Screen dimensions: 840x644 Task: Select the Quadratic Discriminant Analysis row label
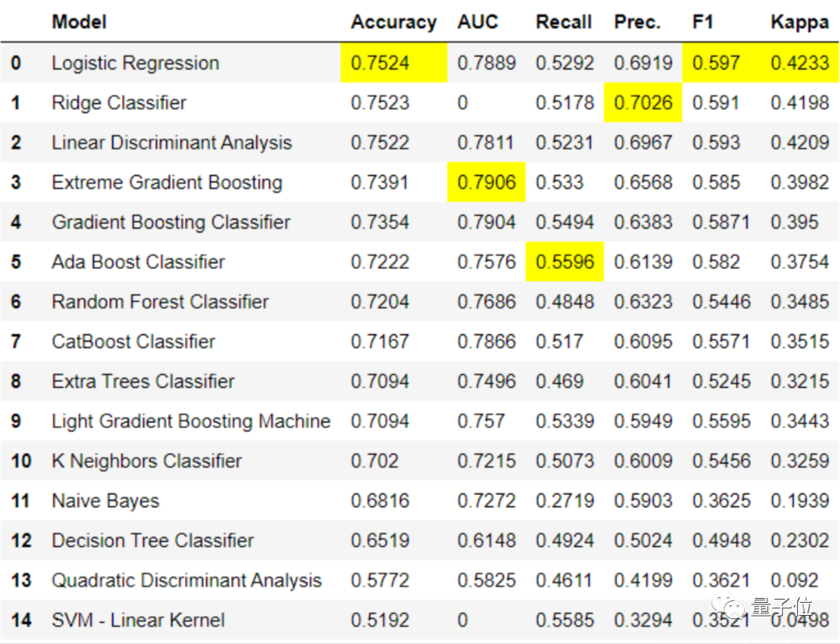point(187,580)
